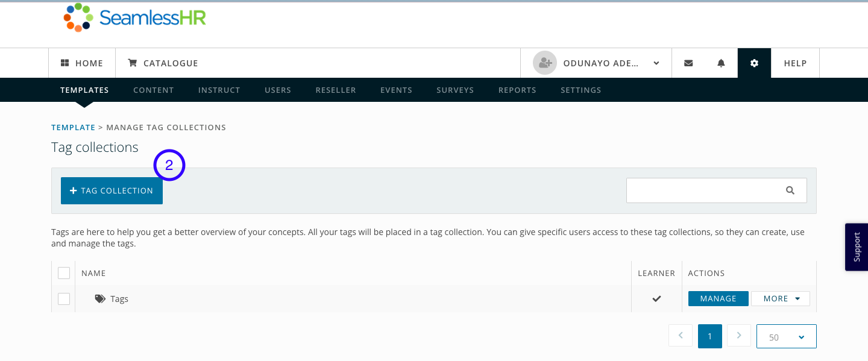Click the add Tag Collection button

click(x=112, y=191)
